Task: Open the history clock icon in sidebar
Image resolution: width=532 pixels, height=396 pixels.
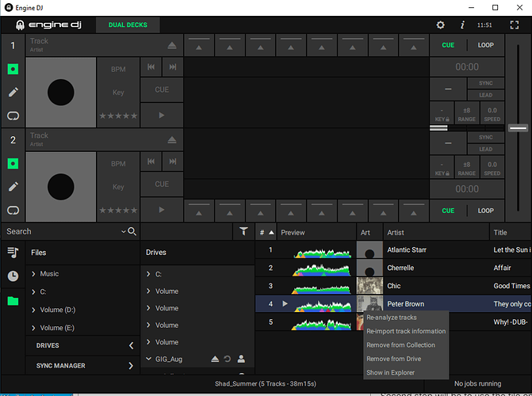Action: pyautogui.click(x=13, y=276)
